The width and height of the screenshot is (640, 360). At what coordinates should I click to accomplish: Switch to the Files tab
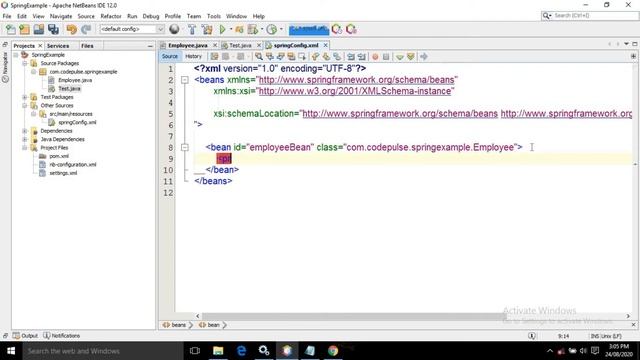click(x=87, y=46)
